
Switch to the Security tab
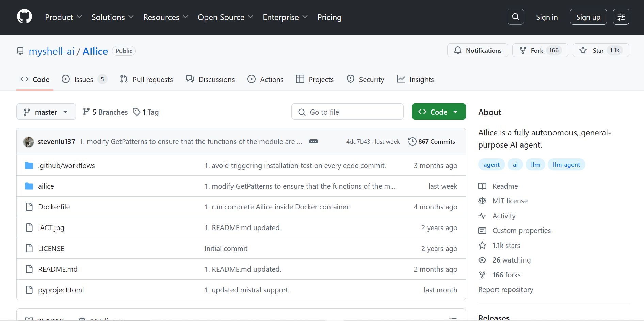365,79
